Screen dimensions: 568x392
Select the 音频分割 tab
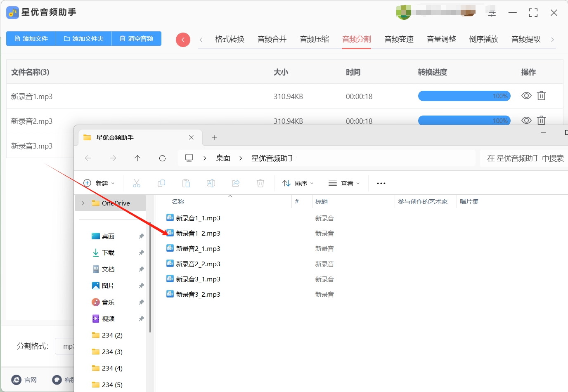(x=357, y=39)
